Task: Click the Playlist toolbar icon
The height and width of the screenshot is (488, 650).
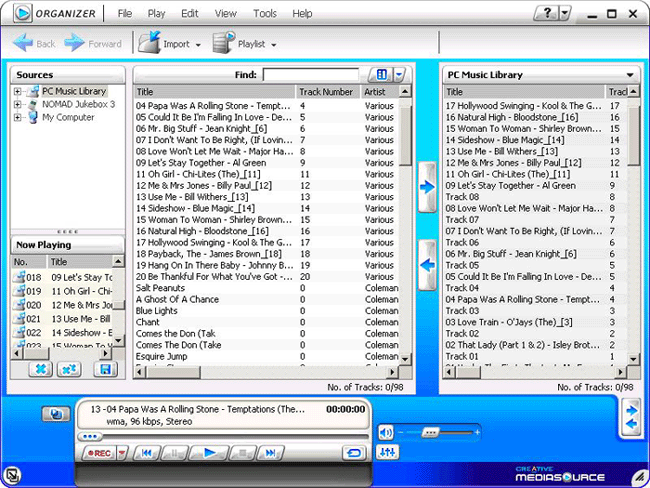Action: pos(224,43)
